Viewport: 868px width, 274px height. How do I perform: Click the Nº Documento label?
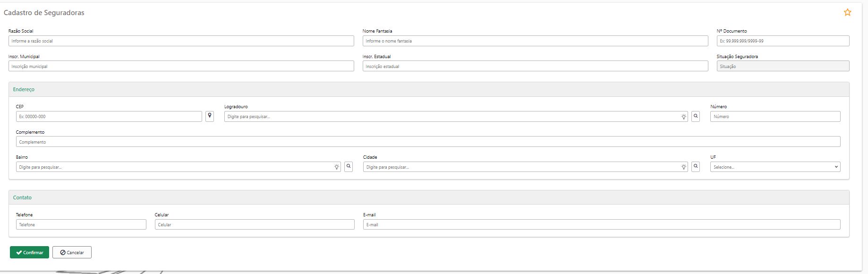pos(732,31)
